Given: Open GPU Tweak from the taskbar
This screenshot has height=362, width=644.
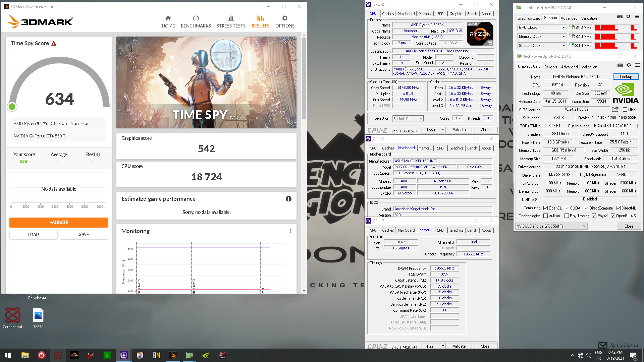Looking at the screenshot, I should coord(222,355).
